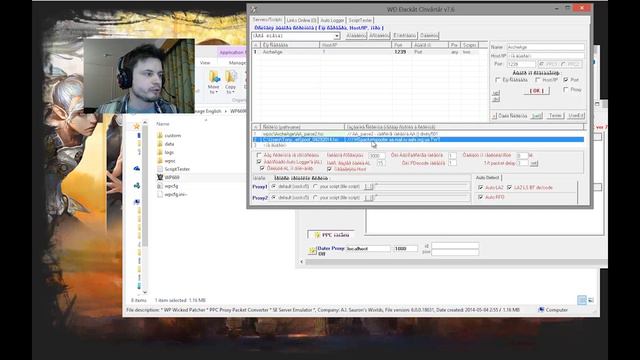This screenshot has height=360, width=640.
Task: Click the Copy to ribbon icon
Action: 231,77
